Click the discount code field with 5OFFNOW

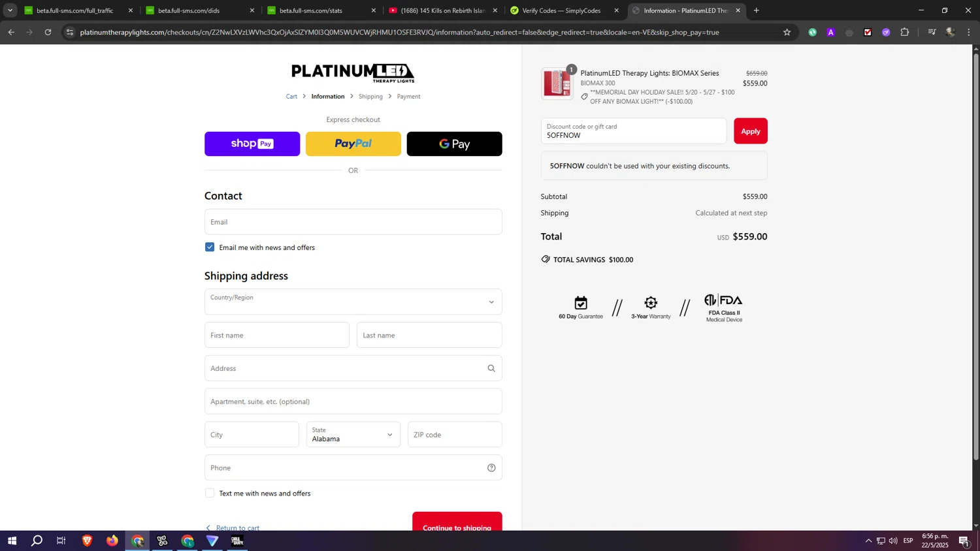click(x=634, y=131)
